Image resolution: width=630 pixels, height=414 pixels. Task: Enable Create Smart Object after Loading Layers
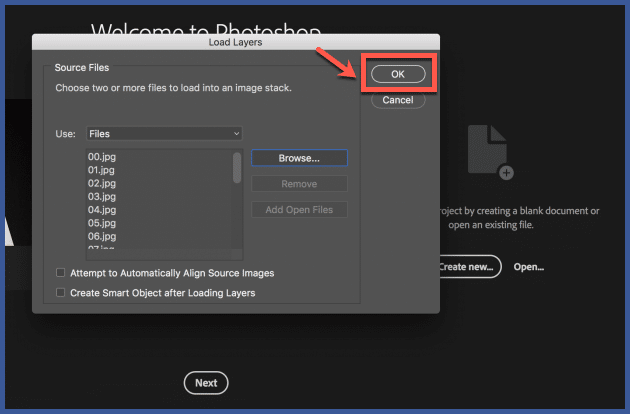click(60, 292)
